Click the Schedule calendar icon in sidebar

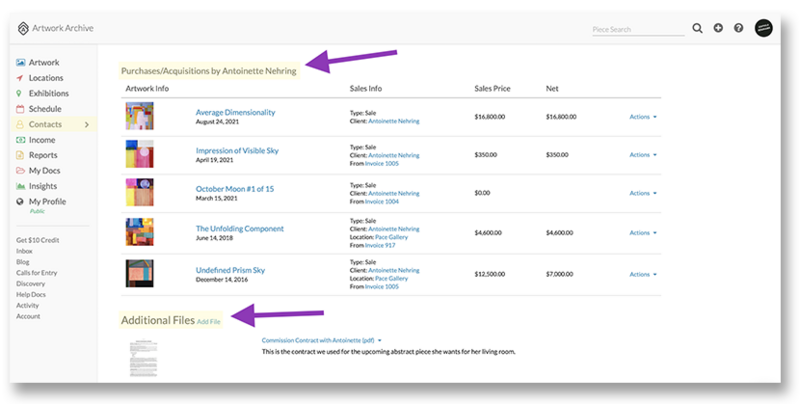click(20, 109)
